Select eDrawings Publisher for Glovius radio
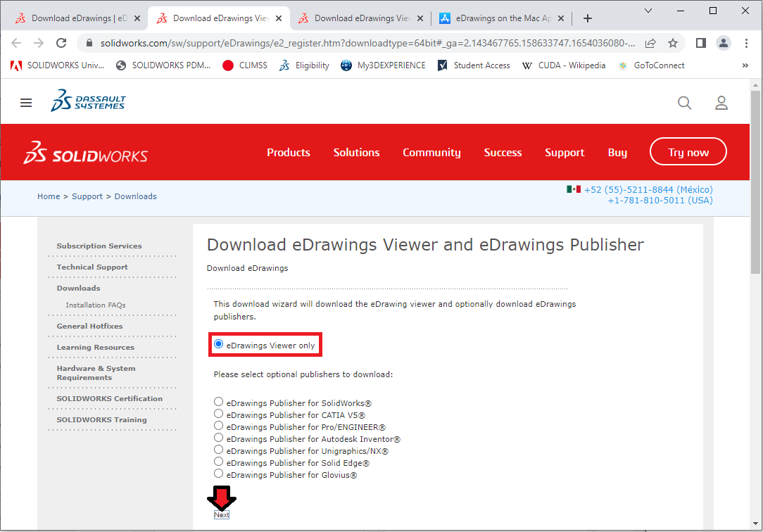Image resolution: width=763 pixels, height=532 pixels. click(218, 474)
